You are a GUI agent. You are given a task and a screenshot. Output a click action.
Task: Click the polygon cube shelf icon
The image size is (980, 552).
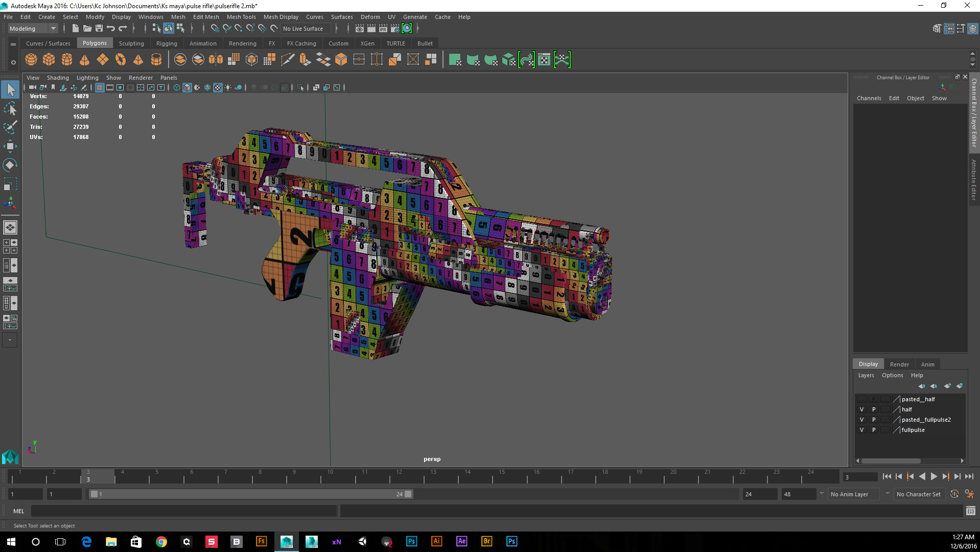pyautogui.click(x=49, y=60)
